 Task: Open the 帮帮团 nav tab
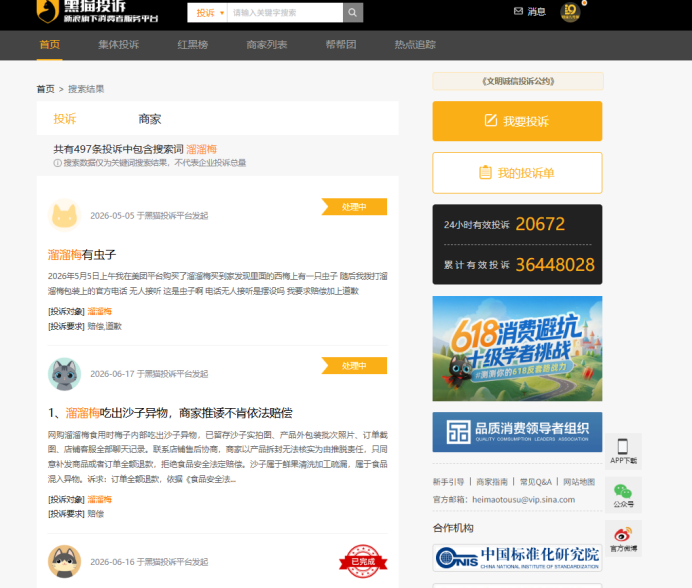point(341,45)
